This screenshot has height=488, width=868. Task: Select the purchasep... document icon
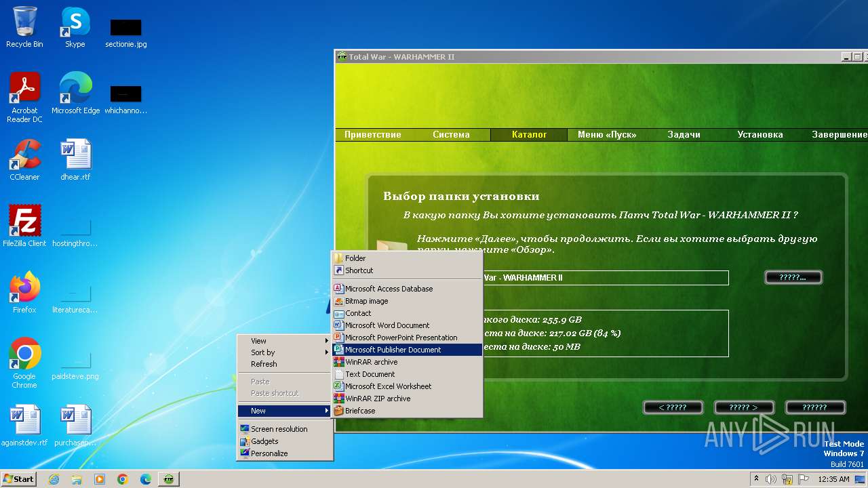[75, 426]
